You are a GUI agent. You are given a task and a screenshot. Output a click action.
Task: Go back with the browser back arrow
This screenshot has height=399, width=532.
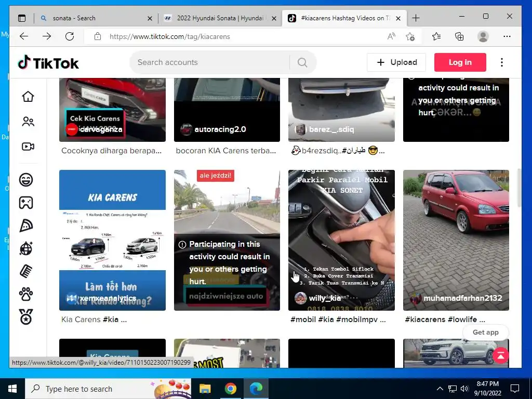(24, 36)
